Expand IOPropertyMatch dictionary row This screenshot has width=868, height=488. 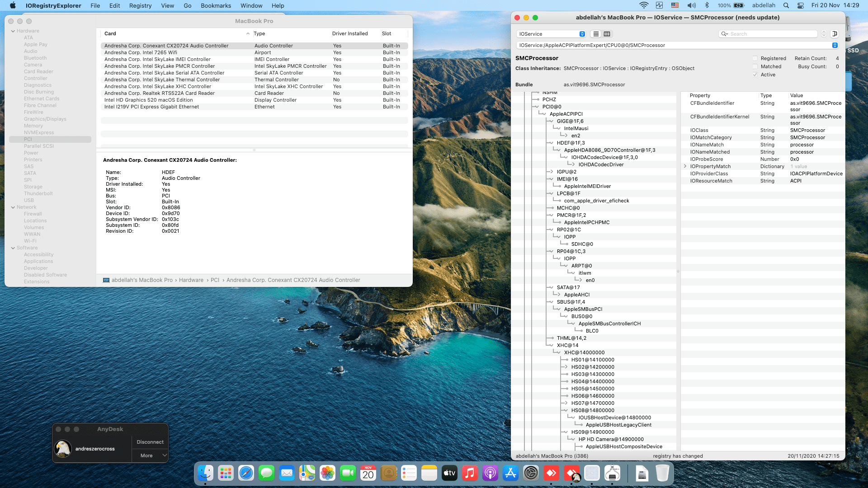pos(685,166)
